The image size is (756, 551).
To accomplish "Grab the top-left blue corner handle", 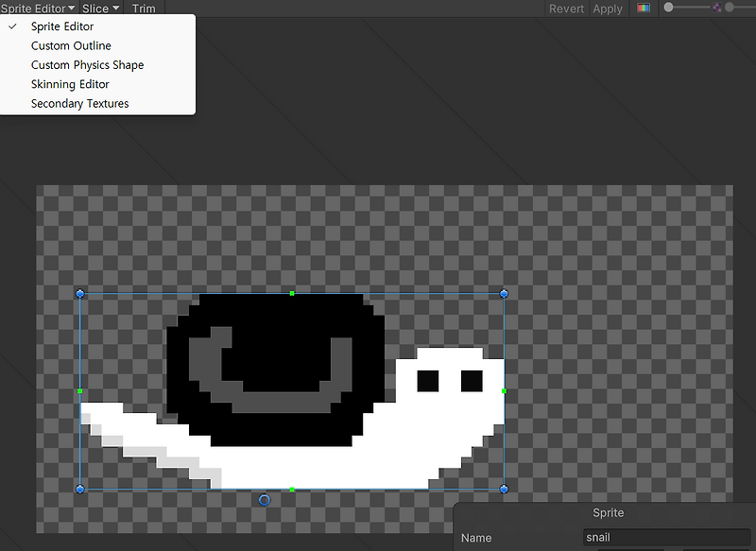I will pos(80,294).
